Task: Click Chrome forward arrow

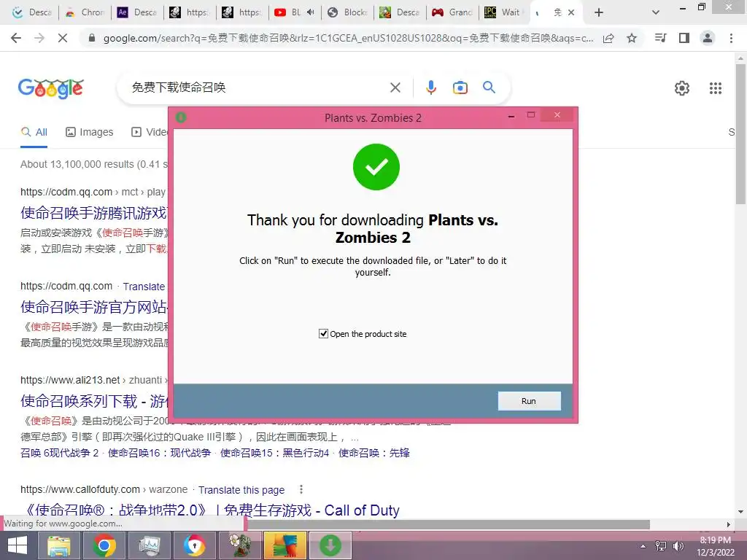Action: pos(39,38)
